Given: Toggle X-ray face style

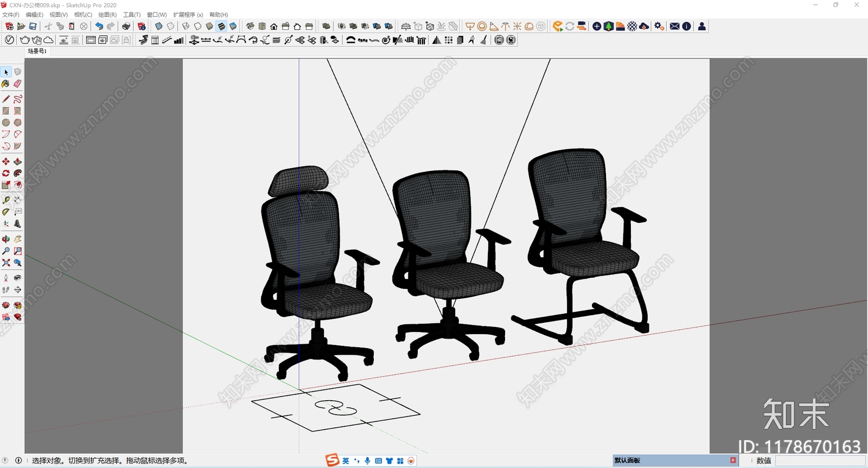Looking at the screenshot, I should (159, 26).
